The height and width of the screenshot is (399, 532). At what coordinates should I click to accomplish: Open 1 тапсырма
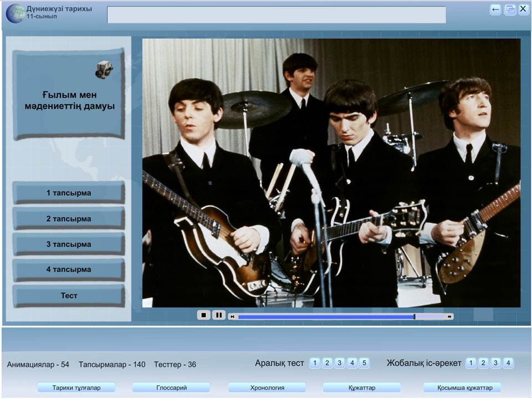pos(69,193)
